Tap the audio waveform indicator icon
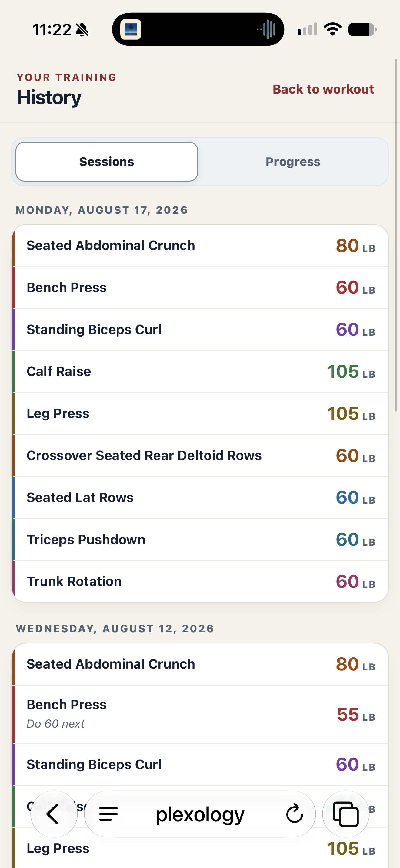 pyautogui.click(x=266, y=29)
